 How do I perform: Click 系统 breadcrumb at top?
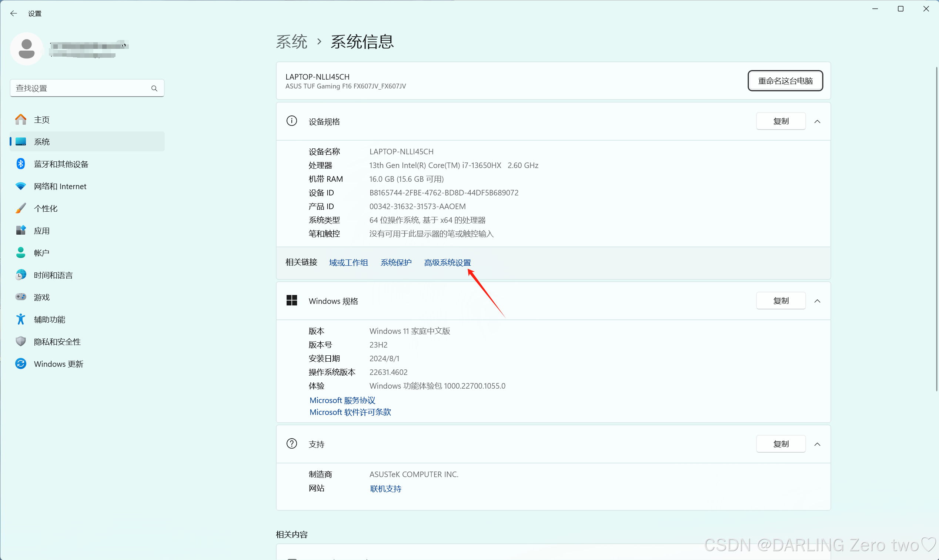pos(291,41)
